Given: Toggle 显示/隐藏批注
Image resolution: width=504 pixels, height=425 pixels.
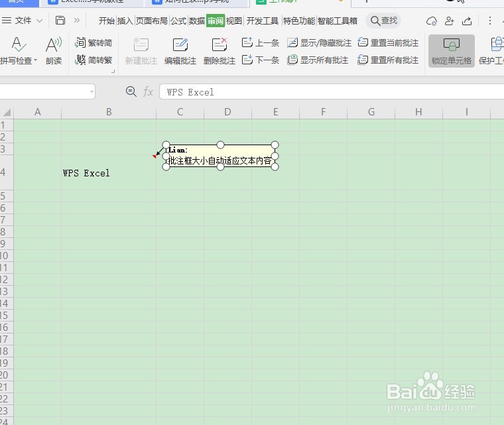Looking at the screenshot, I should (x=319, y=42).
